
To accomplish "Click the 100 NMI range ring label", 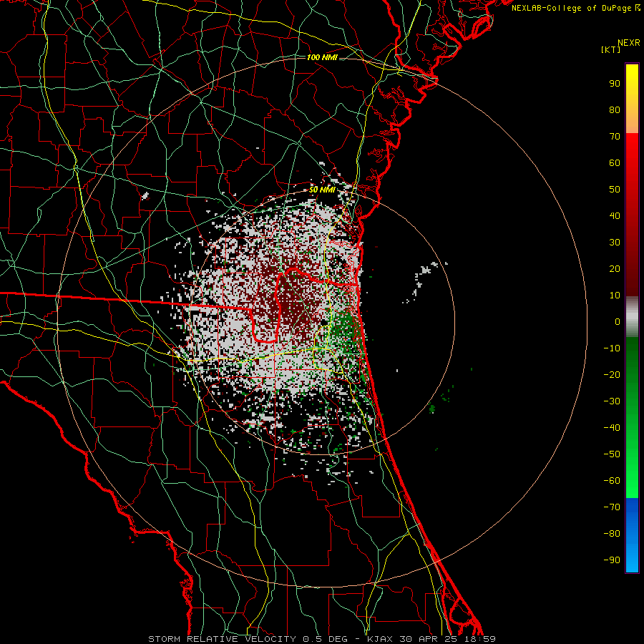I will click(322, 57).
